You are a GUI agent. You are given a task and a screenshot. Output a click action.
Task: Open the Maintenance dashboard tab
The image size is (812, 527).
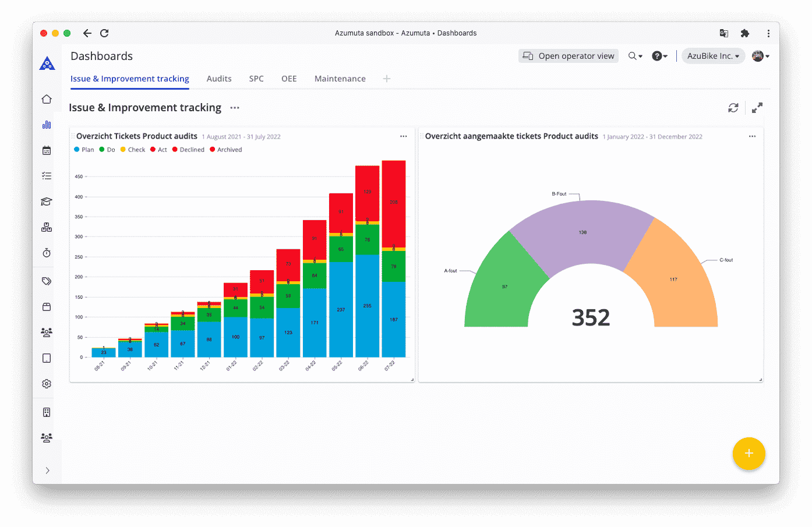[x=340, y=78]
